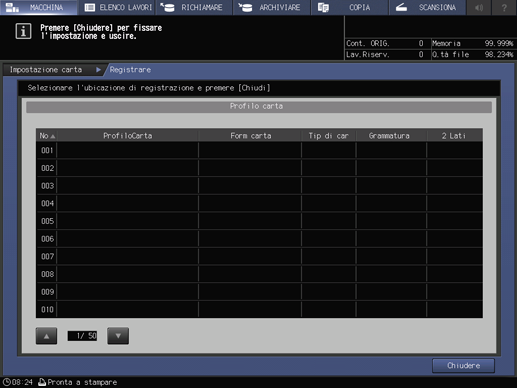Click the printer status icon
The width and height of the screenshot is (517, 388).
point(42,382)
